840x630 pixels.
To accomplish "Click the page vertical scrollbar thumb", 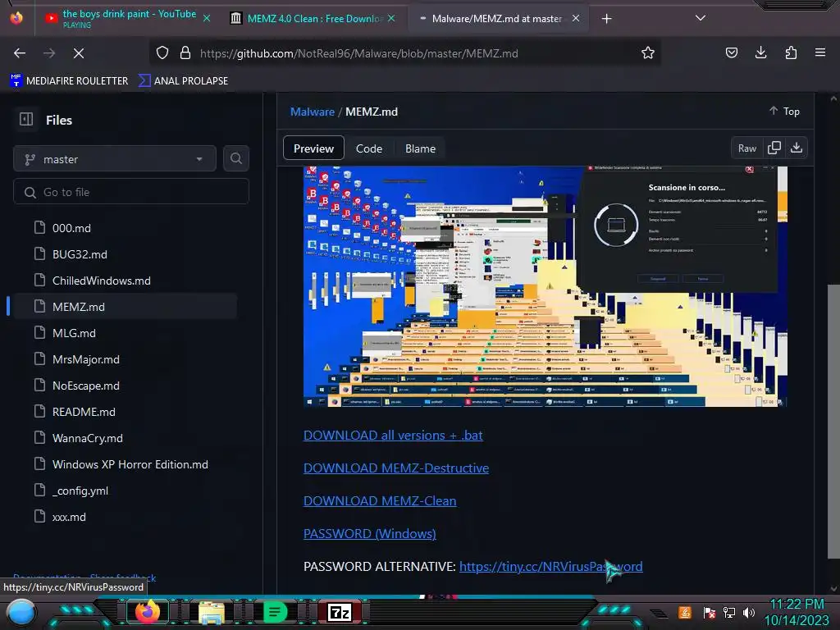I will click(x=833, y=422).
